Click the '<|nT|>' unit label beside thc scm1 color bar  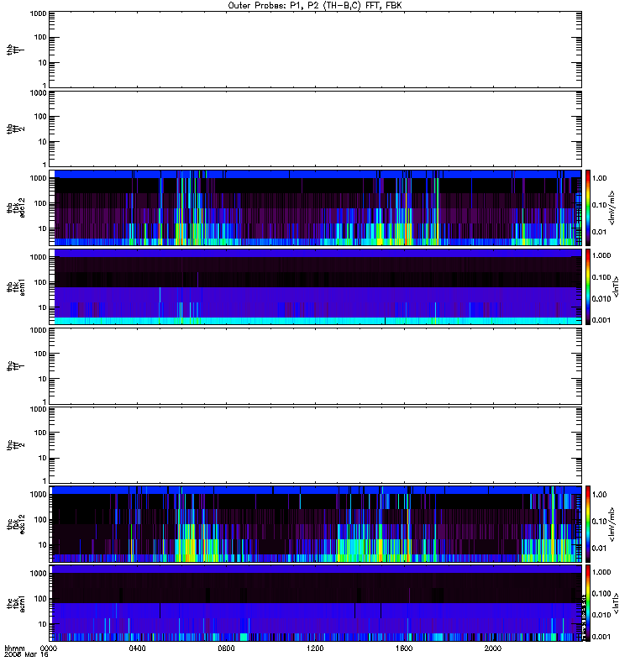pos(617,603)
